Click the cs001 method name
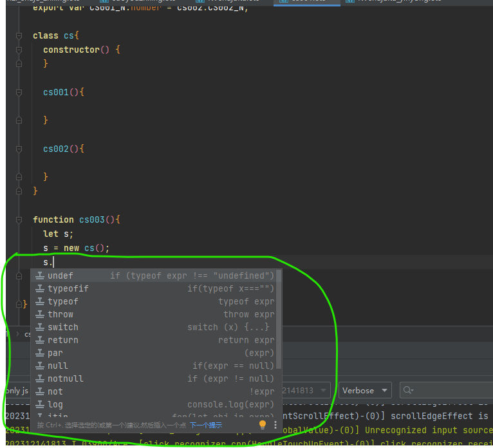 click(55, 93)
